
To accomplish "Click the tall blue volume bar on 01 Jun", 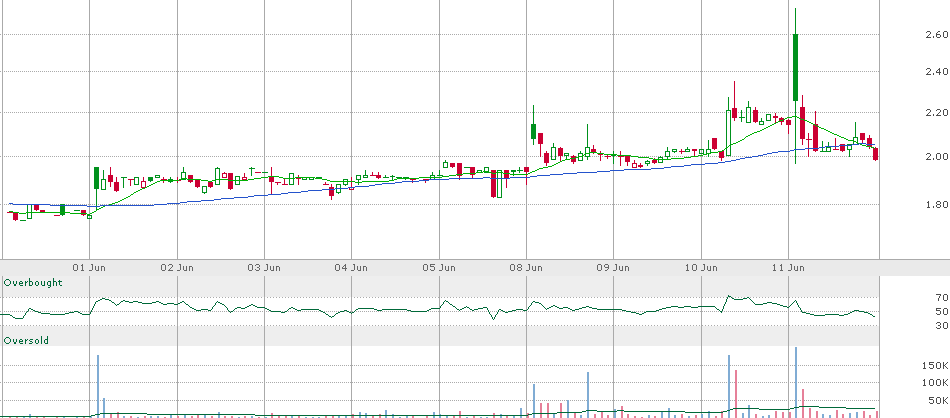I will (x=98, y=386).
